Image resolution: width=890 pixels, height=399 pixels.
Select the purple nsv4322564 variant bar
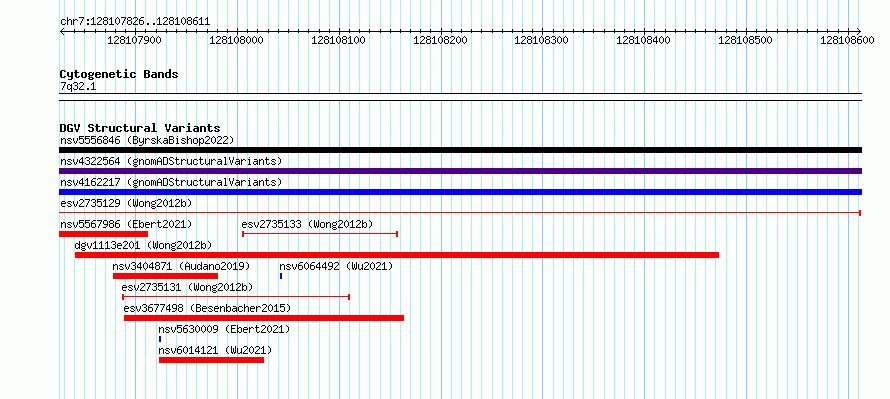click(x=460, y=171)
